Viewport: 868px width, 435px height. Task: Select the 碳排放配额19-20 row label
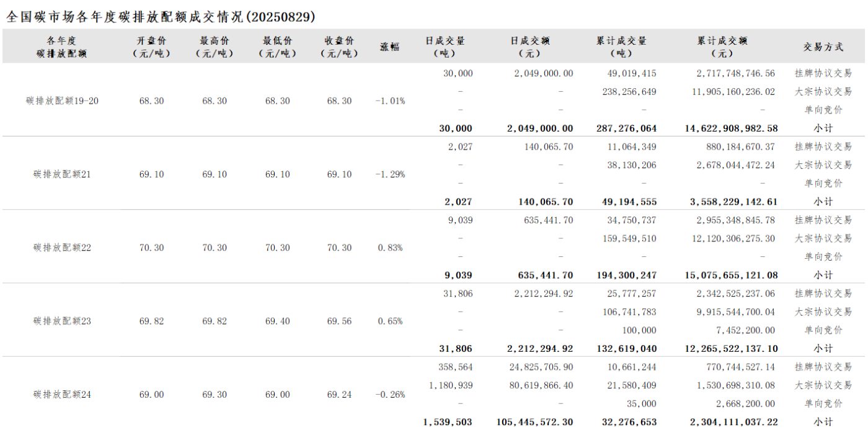pyautogui.click(x=62, y=101)
